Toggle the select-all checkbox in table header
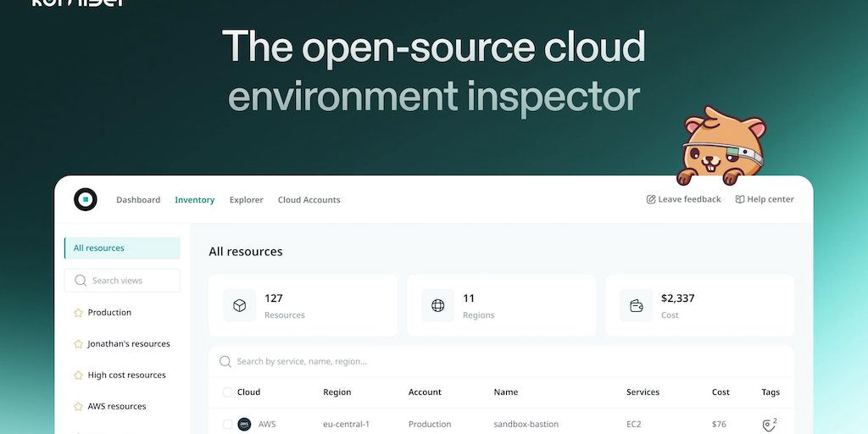Viewport: 868px width, 434px height. click(x=227, y=392)
